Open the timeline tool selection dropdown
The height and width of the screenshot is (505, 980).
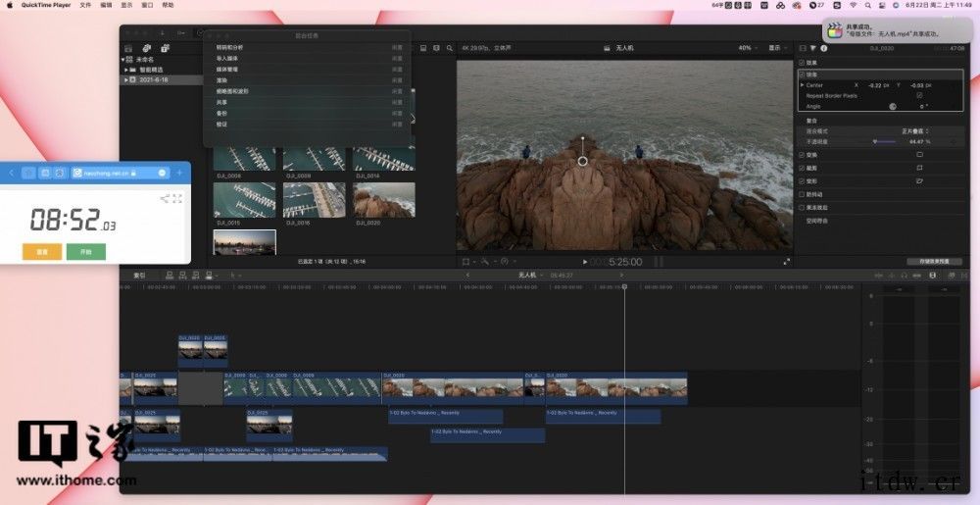234,275
